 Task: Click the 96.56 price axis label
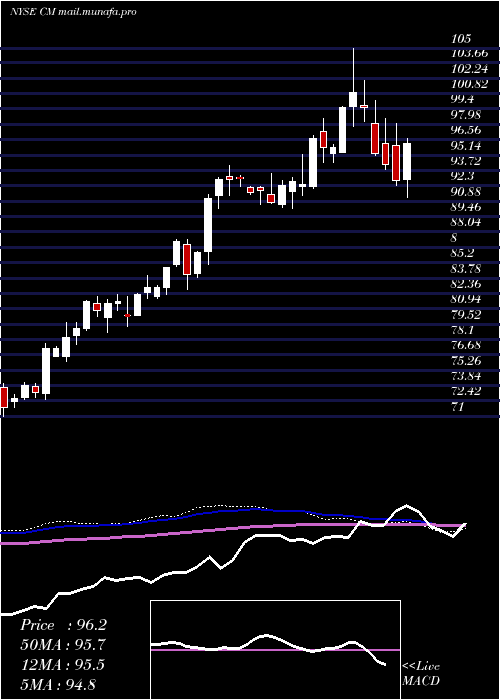click(x=467, y=130)
